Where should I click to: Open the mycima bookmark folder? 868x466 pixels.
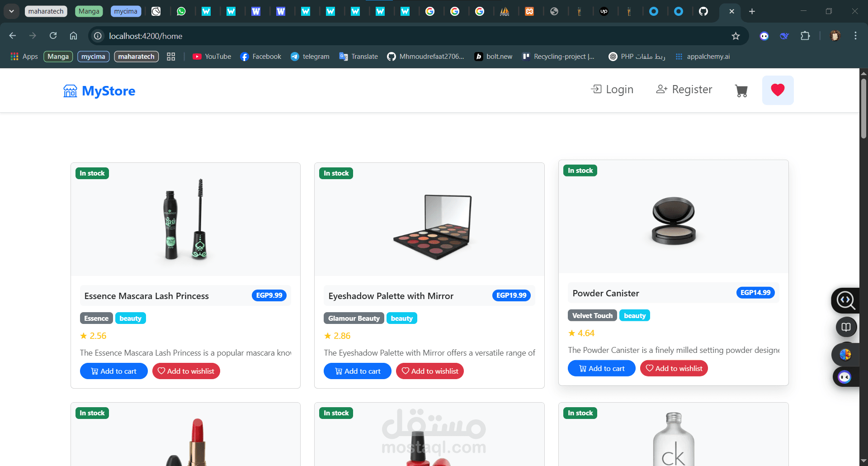(x=93, y=57)
